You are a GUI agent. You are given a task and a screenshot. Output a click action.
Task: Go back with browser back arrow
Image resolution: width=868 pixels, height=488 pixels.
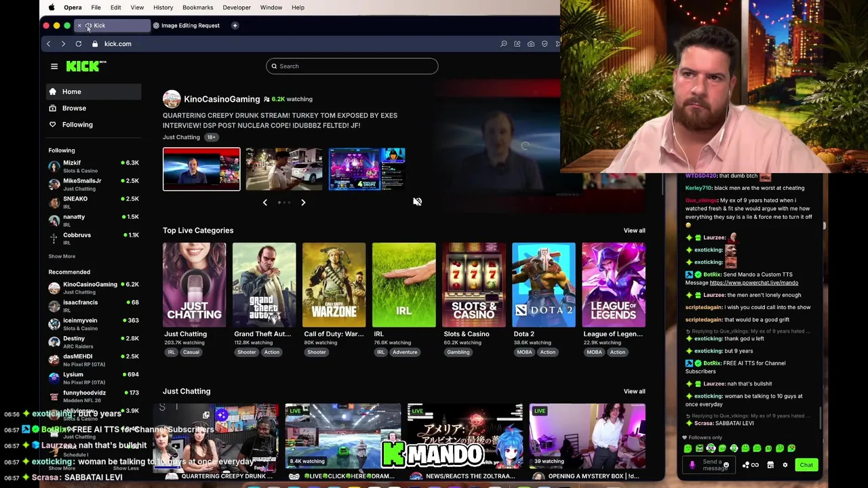tap(48, 44)
